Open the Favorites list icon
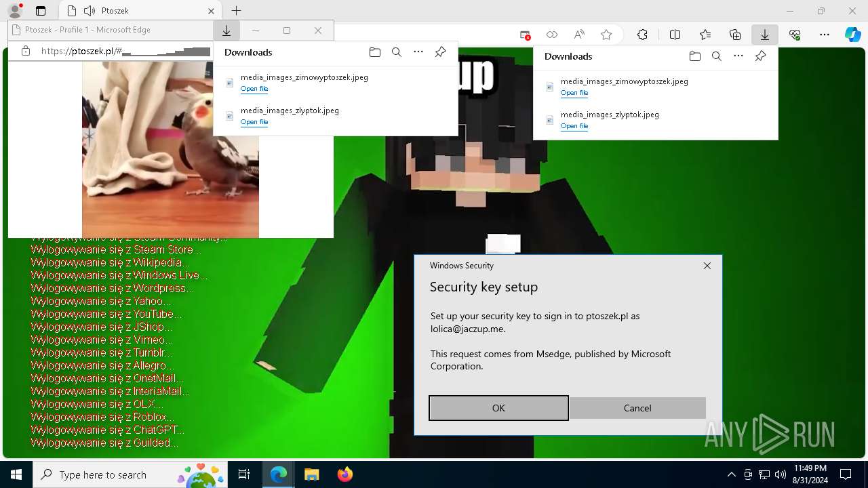 click(705, 35)
